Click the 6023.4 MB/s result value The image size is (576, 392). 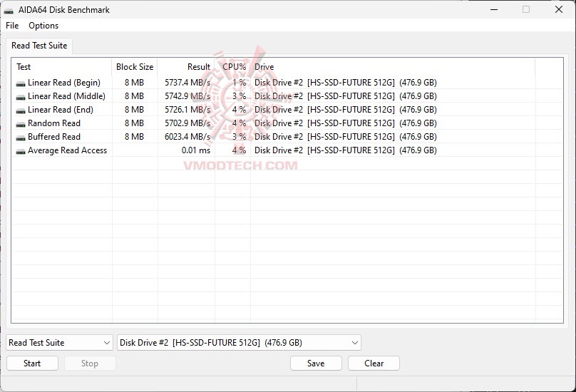(187, 137)
